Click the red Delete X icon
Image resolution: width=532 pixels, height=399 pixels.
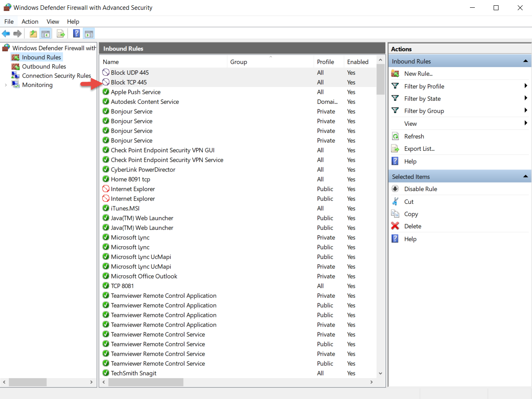click(395, 226)
